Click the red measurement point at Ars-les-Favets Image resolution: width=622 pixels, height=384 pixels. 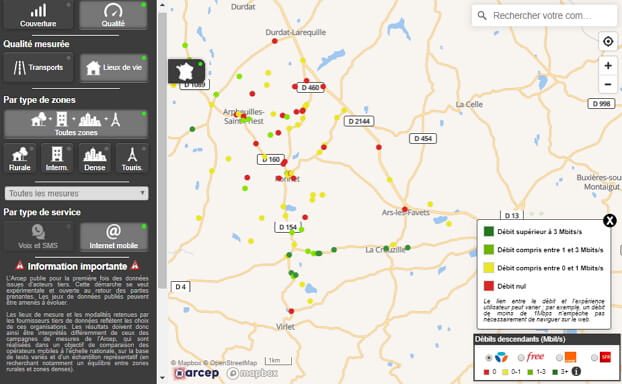(x=405, y=209)
